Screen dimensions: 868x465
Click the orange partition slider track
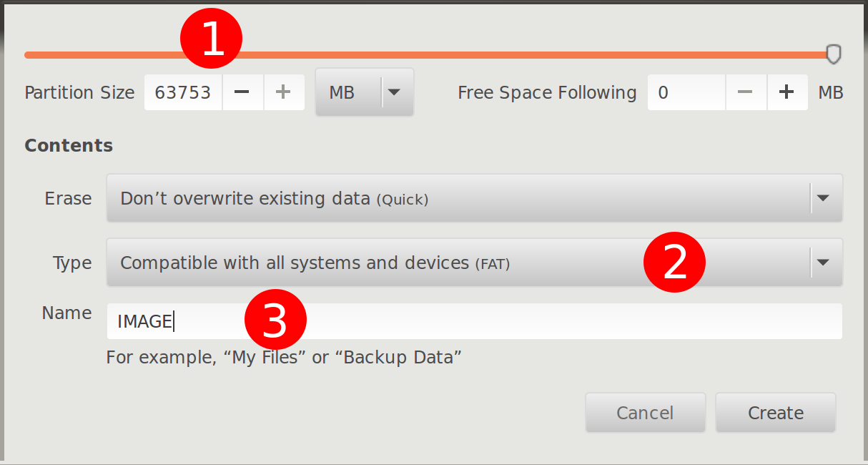coord(500,54)
